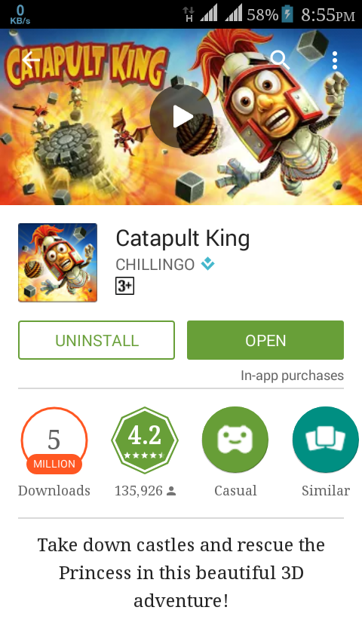The height and width of the screenshot is (644, 362).
Task: Open the 4.2 star rating badge
Action: point(145,440)
